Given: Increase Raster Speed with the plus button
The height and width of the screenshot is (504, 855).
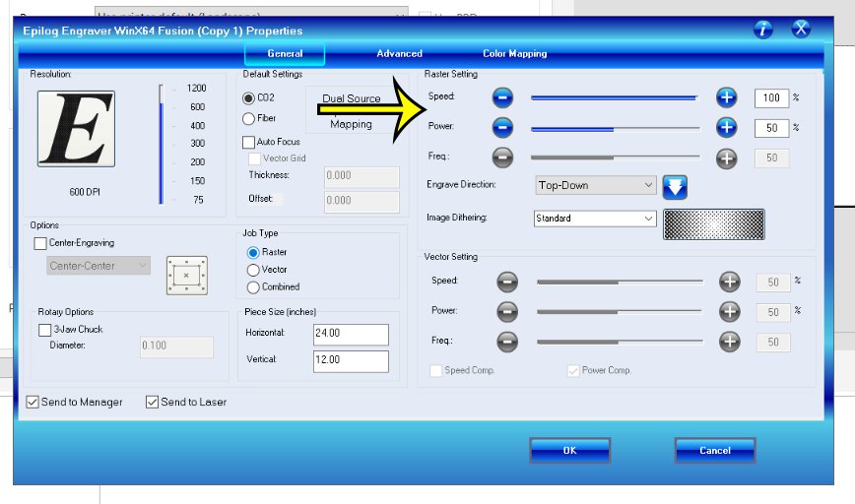Looking at the screenshot, I should [726, 97].
